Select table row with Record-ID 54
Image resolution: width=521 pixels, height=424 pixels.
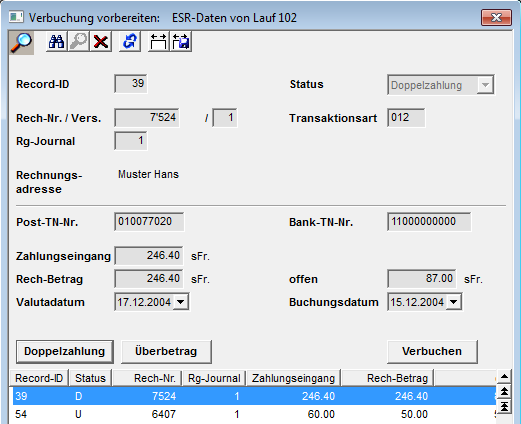tap(253, 414)
